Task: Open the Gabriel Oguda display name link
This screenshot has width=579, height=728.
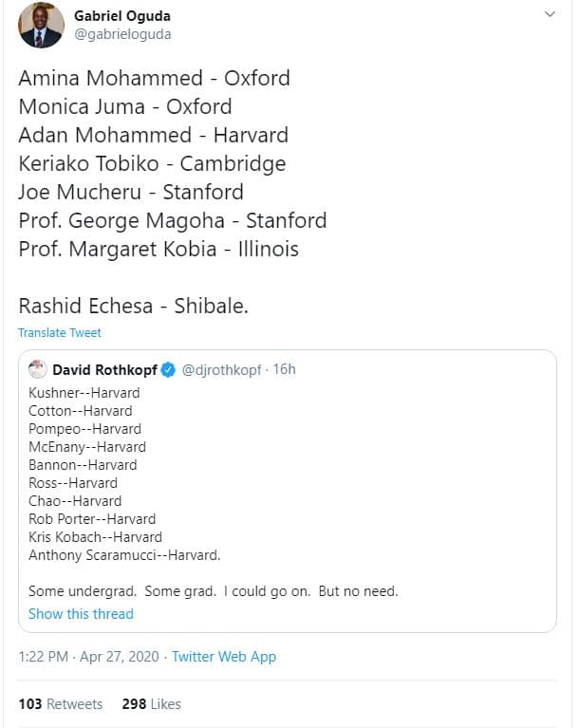Action: coord(122,16)
